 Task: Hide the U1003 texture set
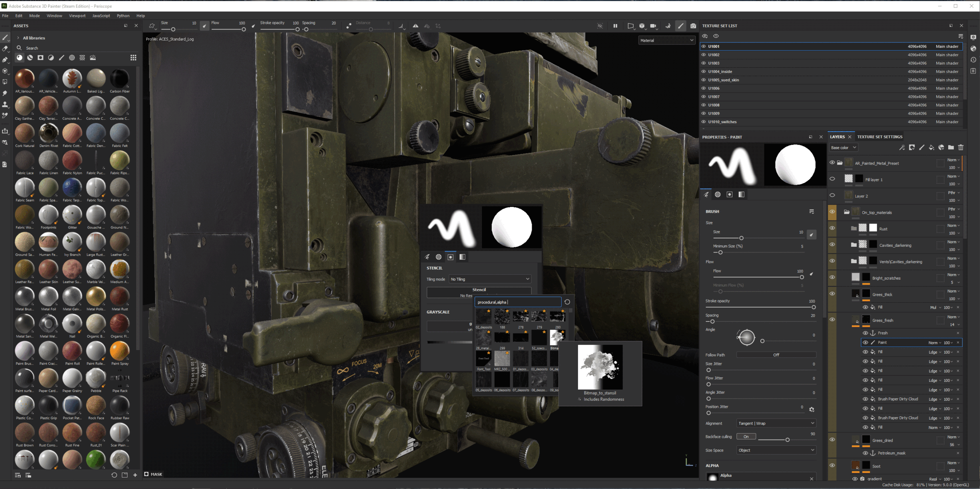[x=704, y=63]
